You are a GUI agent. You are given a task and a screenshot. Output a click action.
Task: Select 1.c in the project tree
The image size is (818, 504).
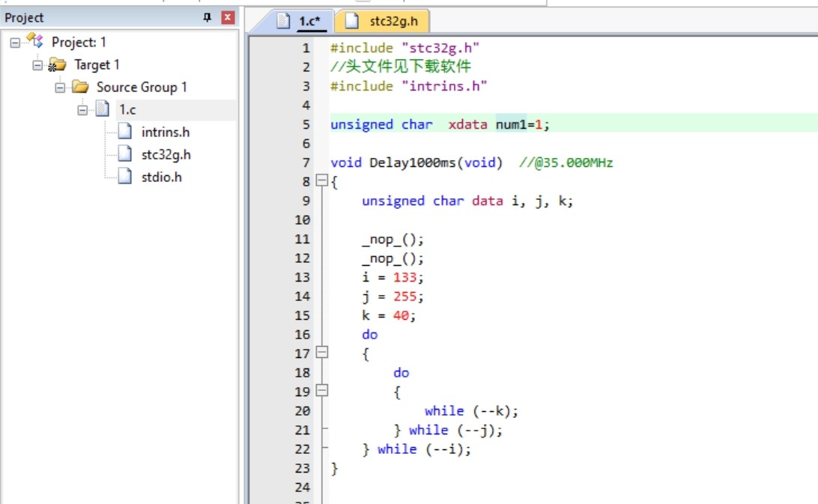[127, 109]
